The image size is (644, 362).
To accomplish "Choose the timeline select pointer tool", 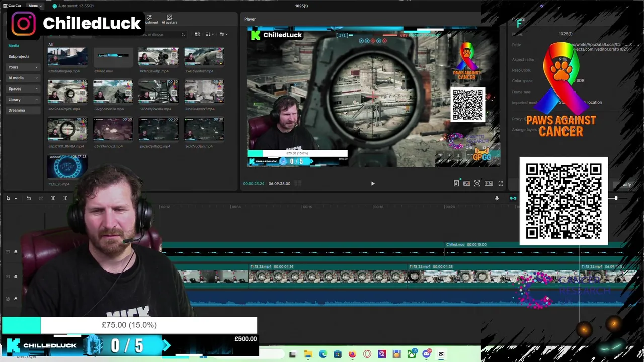I will [x=8, y=198].
